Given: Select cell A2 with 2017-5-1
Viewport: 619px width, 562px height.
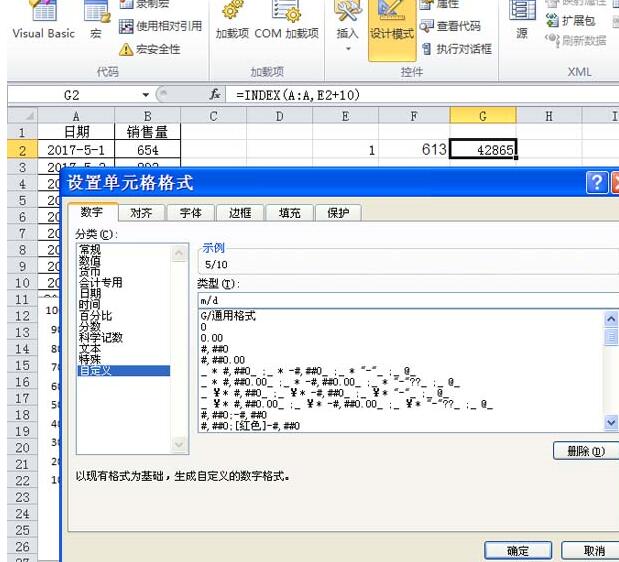Looking at the screenshot, I should point(76,150).
